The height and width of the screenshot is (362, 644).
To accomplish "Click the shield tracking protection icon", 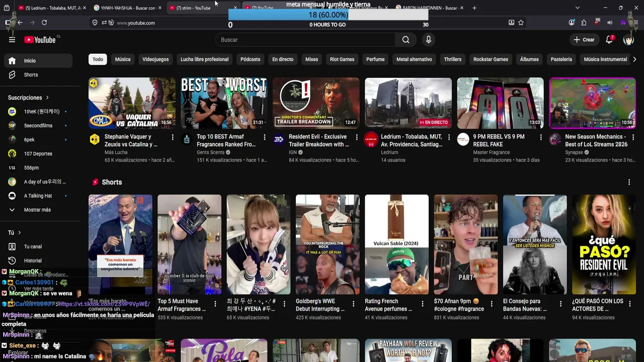I will [x=95, y=23].
